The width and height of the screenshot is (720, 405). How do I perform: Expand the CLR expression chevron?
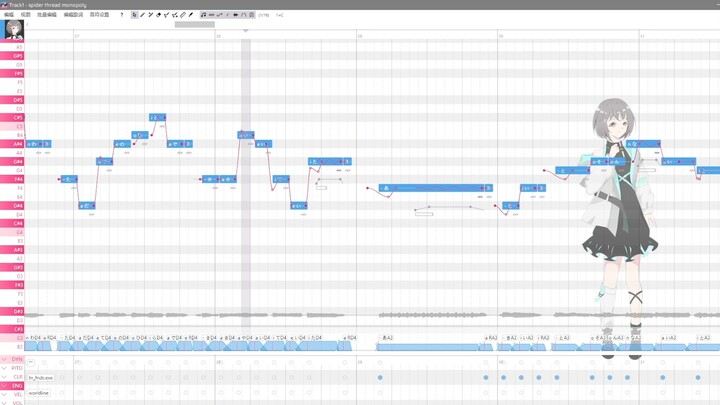pyautogui.click(x=4, y=377)
